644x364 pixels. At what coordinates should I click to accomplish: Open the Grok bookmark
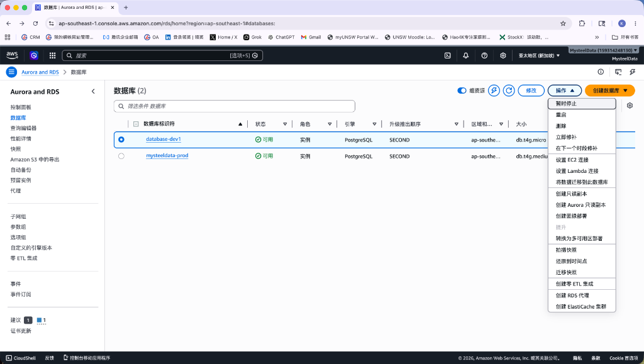click(253, 37)
